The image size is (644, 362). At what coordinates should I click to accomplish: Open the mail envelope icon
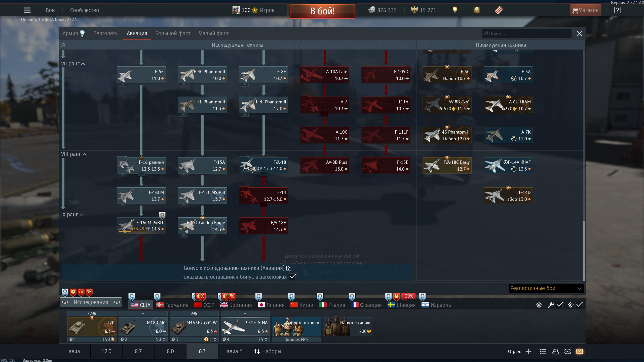(579, 351)
